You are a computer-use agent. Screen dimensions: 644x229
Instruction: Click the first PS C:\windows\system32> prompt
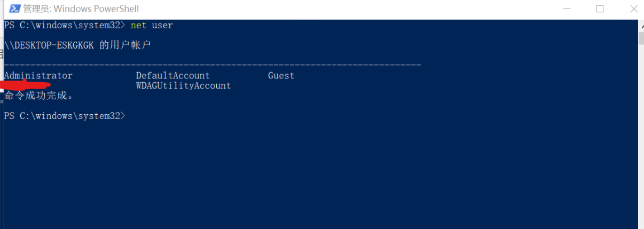coord(64,25)
